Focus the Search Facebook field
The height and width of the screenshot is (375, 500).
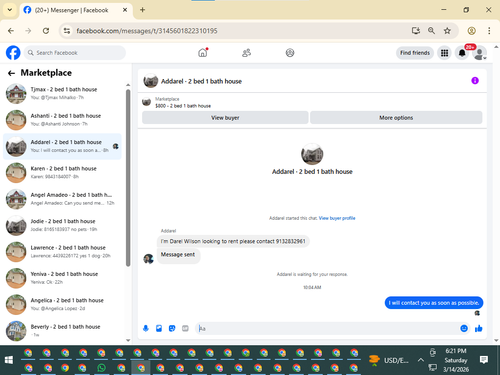click(75, 53)
